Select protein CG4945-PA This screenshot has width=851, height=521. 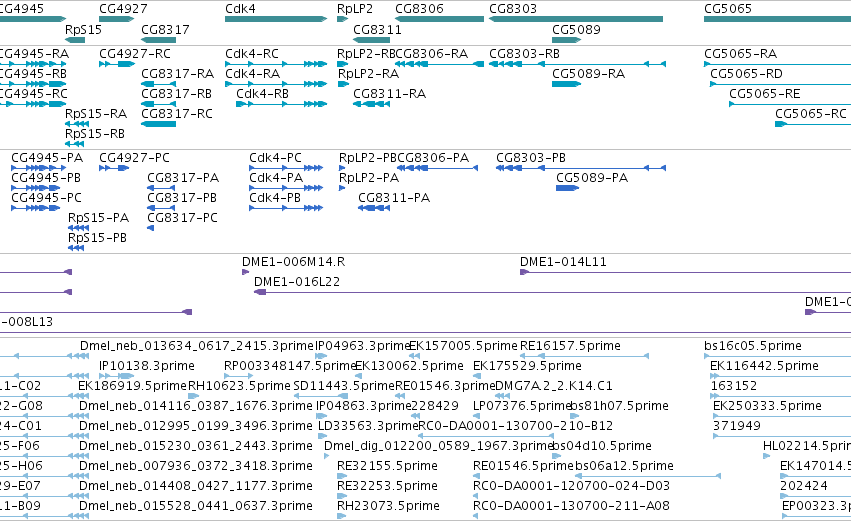tap(47, 158)
